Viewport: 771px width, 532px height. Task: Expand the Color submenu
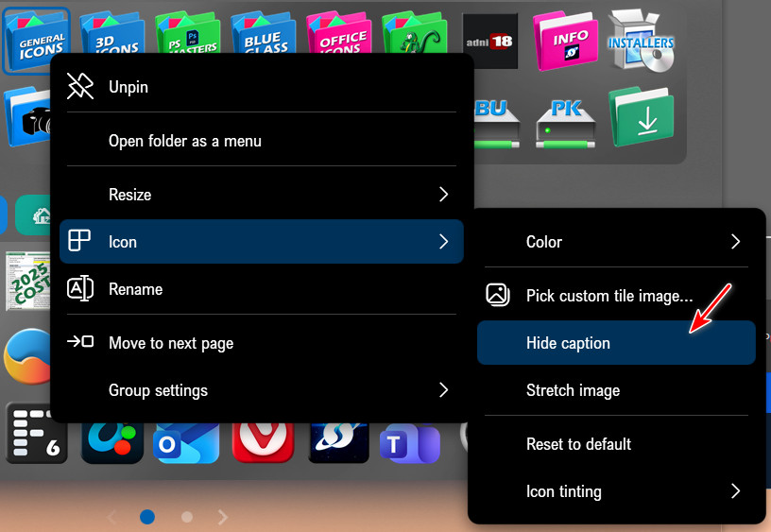coord(616,242)
